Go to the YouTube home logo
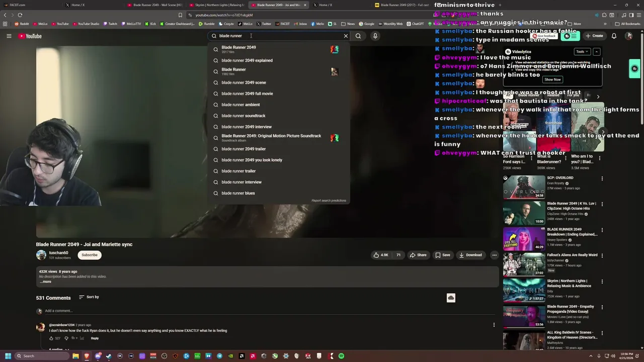 (30, 36)
